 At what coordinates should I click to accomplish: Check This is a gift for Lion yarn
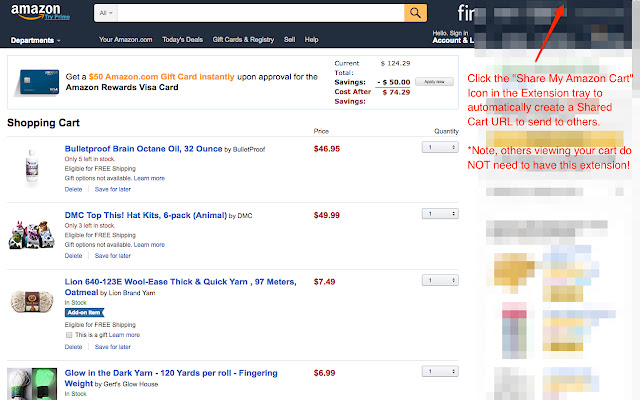pos(69,335)
